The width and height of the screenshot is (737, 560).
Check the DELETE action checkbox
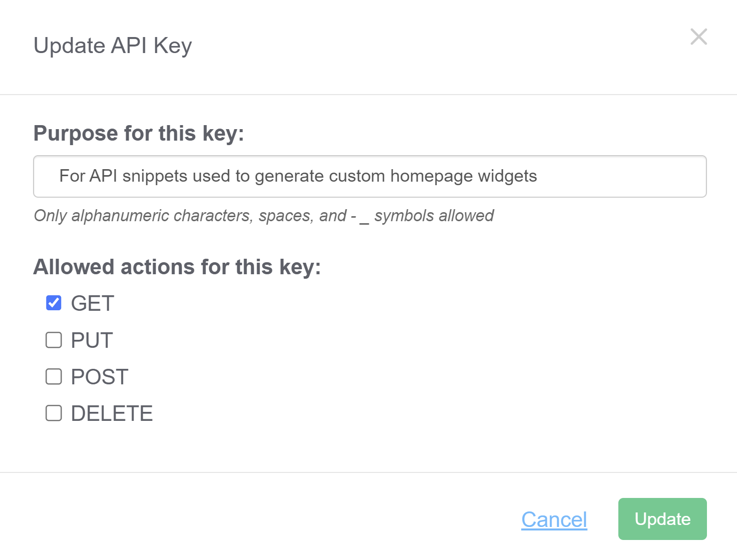[x=54, y=413]
